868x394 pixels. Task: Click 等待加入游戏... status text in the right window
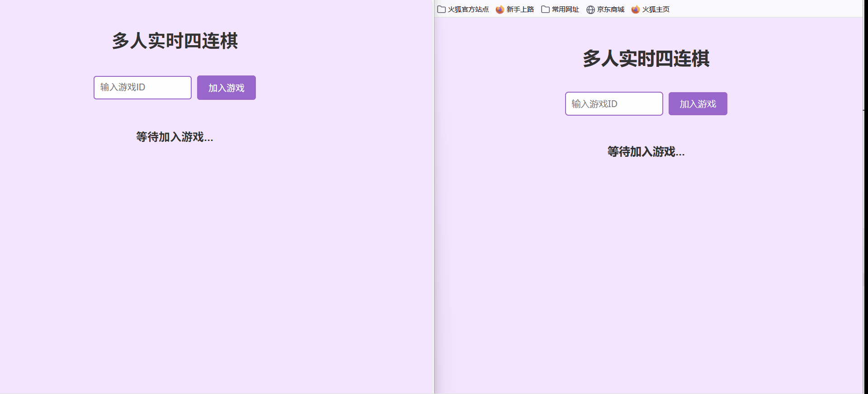click(x=646, y=152)
